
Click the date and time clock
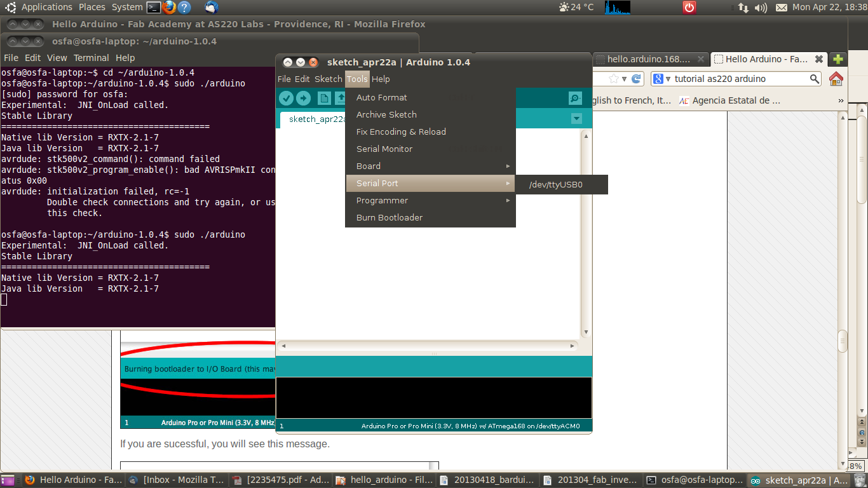pos(829,7)
